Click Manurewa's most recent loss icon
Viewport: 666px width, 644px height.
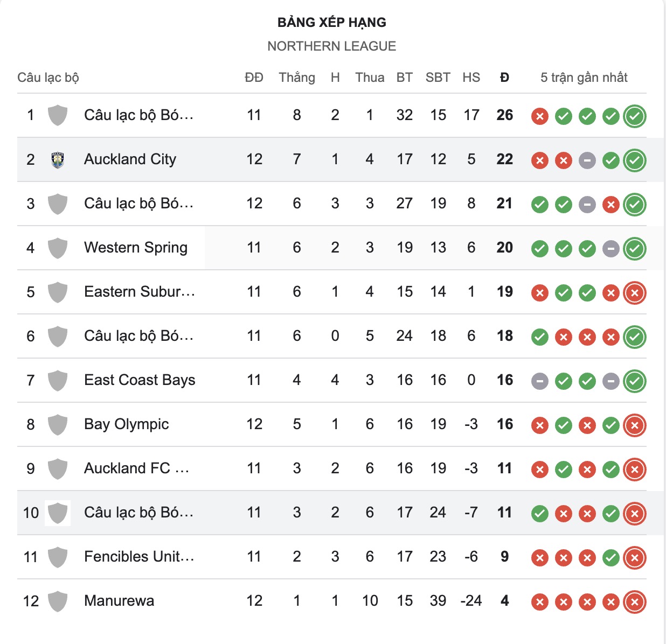[634, 602]
